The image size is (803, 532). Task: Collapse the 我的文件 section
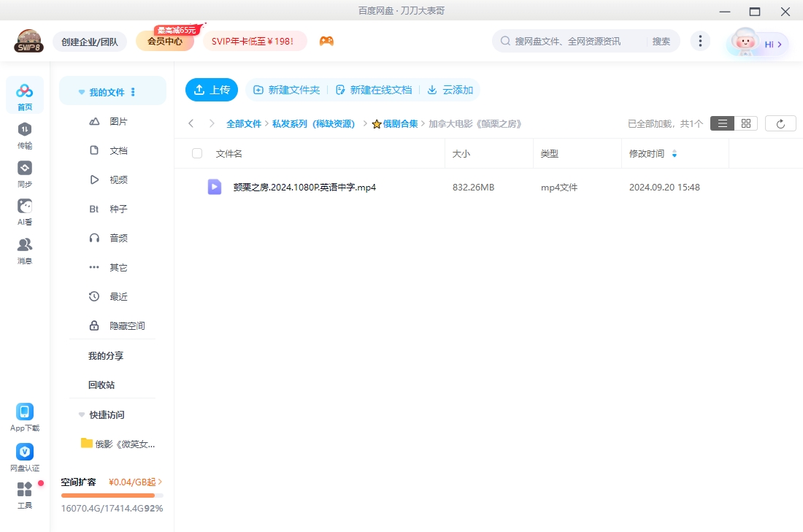click(x=81, y=91)
